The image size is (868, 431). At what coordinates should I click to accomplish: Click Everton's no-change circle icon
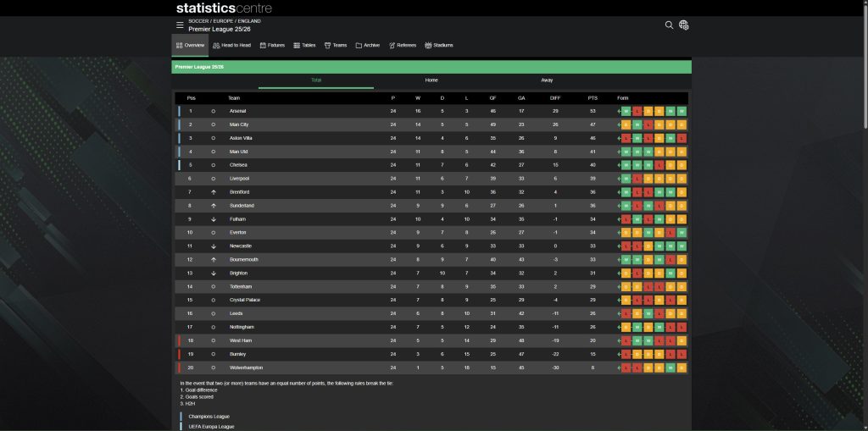[x=213, y=233]
